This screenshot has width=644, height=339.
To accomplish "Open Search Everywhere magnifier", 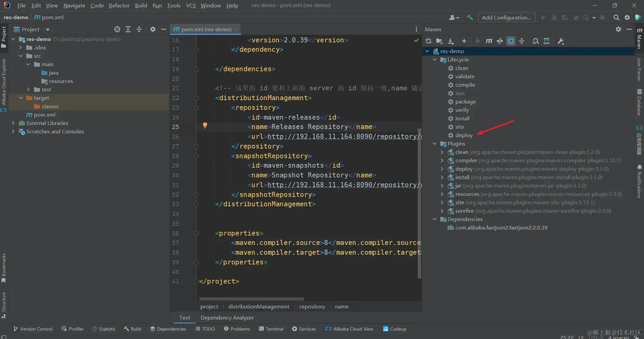I will pos(616,17).
